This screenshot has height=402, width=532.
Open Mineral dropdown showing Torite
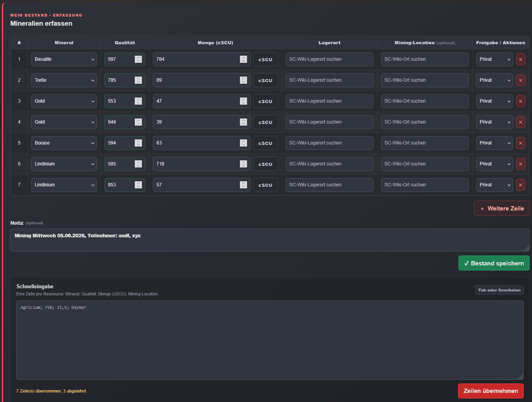(x=64, y=80)
